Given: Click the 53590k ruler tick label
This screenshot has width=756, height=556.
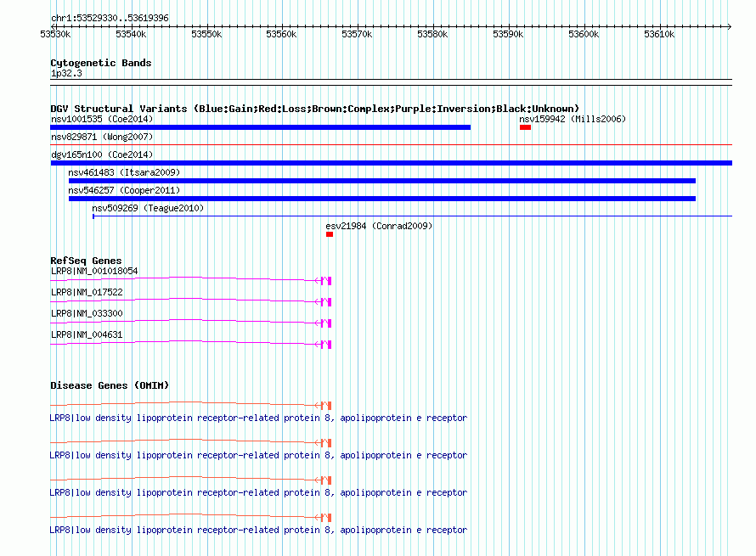Looking at the screenshot, I should click(x=508, y=34).
